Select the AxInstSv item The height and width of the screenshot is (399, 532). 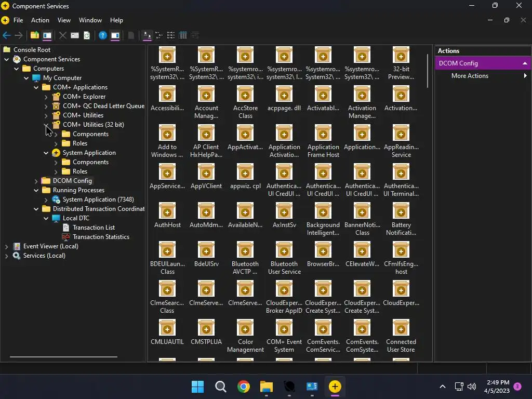pos(284,216)
